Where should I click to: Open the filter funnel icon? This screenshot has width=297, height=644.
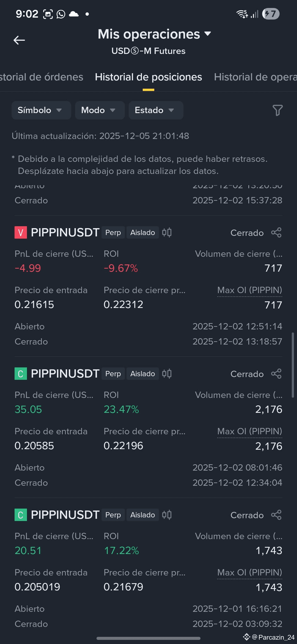[x=277, y=110]
